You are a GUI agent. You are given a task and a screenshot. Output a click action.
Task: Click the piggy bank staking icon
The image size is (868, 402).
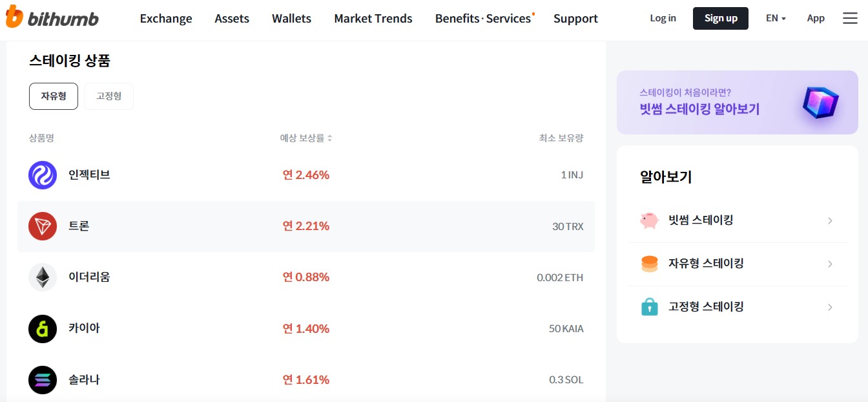click(x=649, y=220)
